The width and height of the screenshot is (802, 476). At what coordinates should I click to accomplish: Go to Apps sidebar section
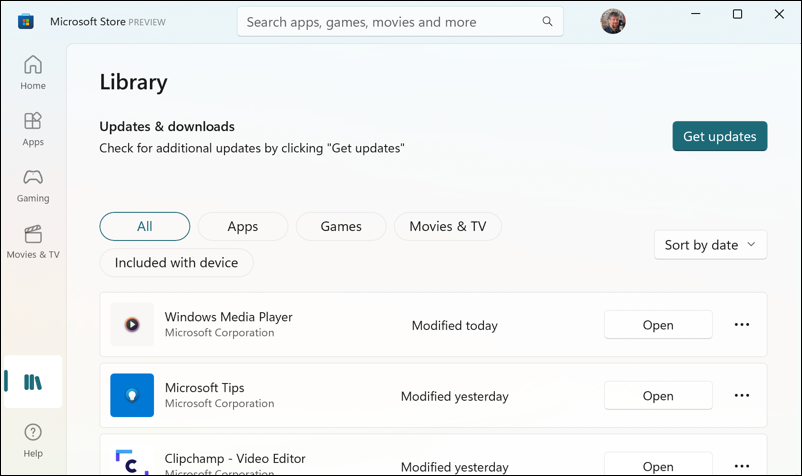33,129
